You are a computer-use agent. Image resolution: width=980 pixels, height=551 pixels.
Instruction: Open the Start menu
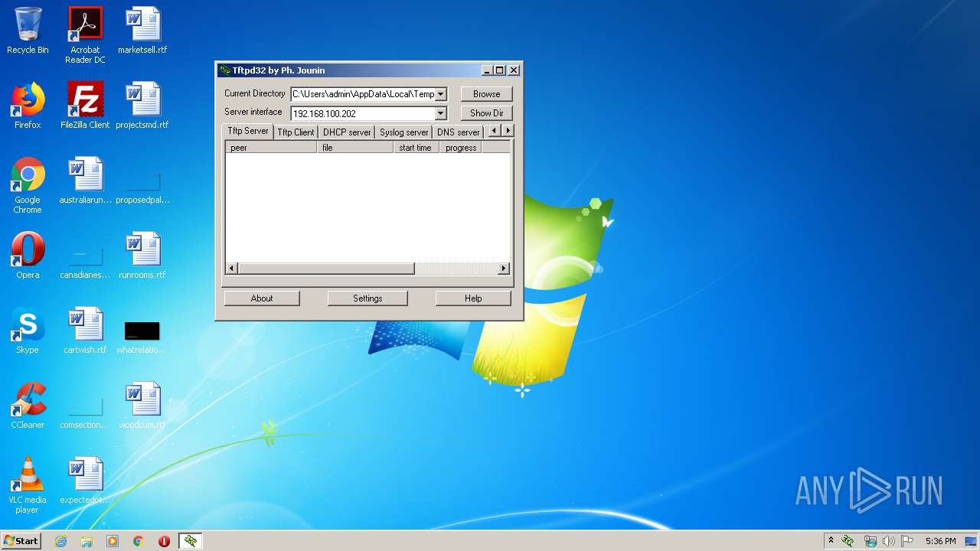coord(21,541)
